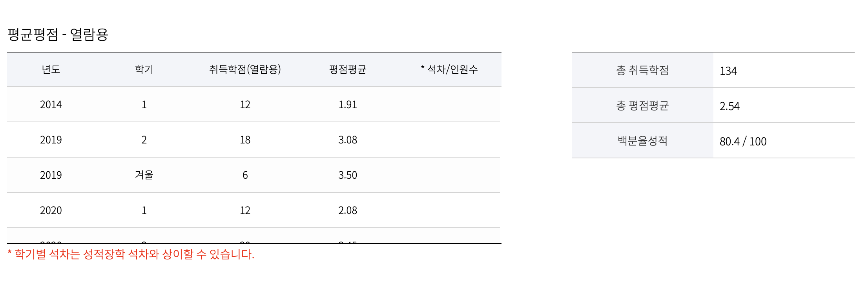Click the 학기 column header
The height and width of the screenshot is (283, 868).
click(144, 69)
